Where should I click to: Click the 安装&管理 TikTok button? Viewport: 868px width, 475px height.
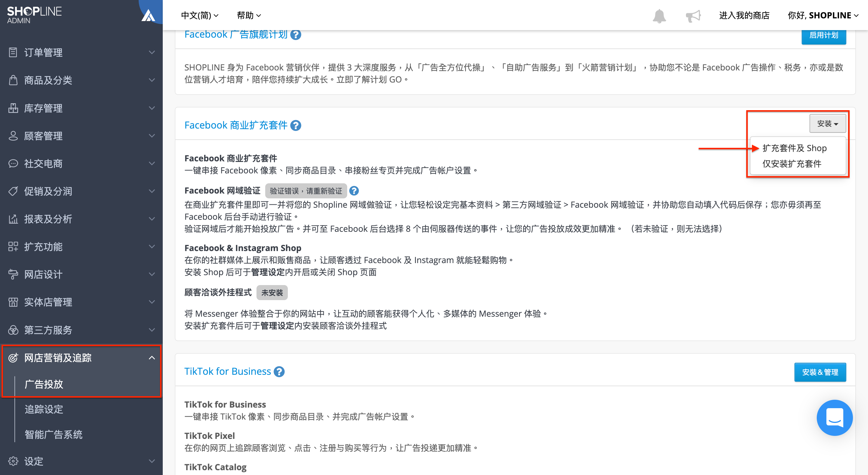[x=820, y=372]
